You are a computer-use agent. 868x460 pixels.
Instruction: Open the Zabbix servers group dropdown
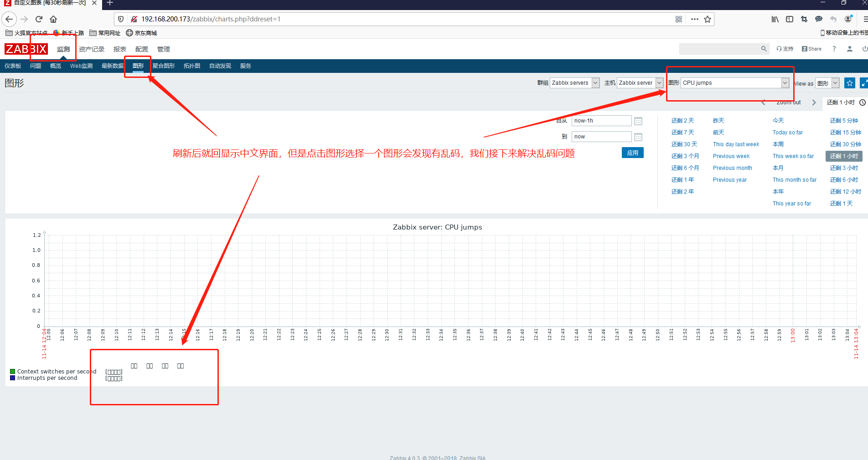pyautogui.click(x=574, y=83)
